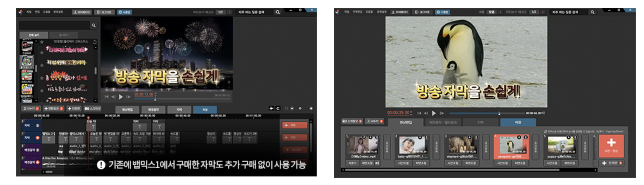Image resolution: width=644 pixels, height=185 pixels.
Task: Toggle plus icon on subtitle track 1
Action: click(38, 138)
